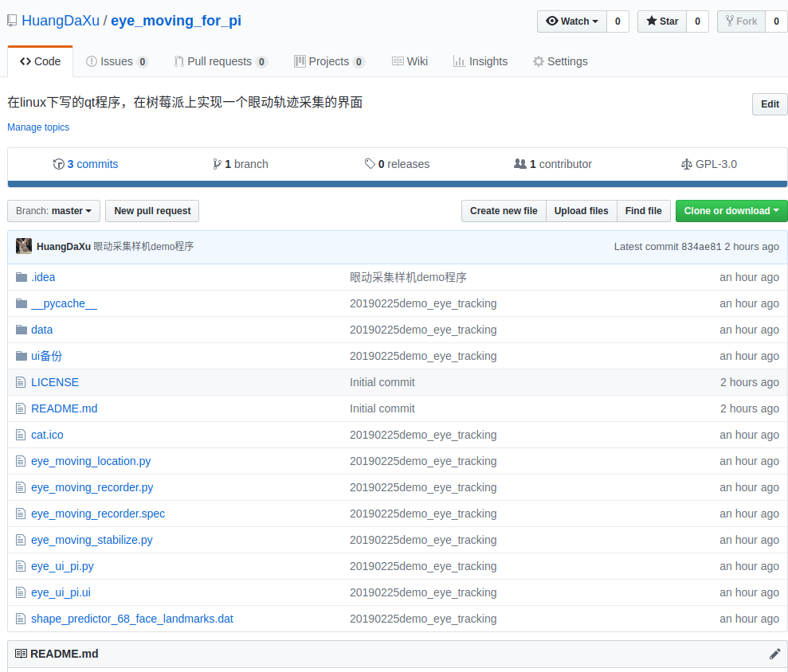Viewport: 788px width, 672px height.
Task: Click file icon beside shape_predictor_68_face_landmarks.dat
Action: click(x=21, y=619)
